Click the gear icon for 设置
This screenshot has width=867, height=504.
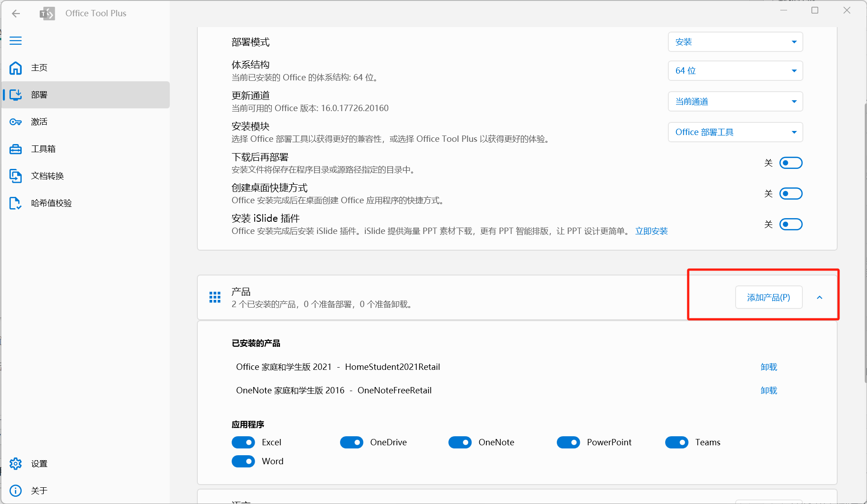(16, 464)
